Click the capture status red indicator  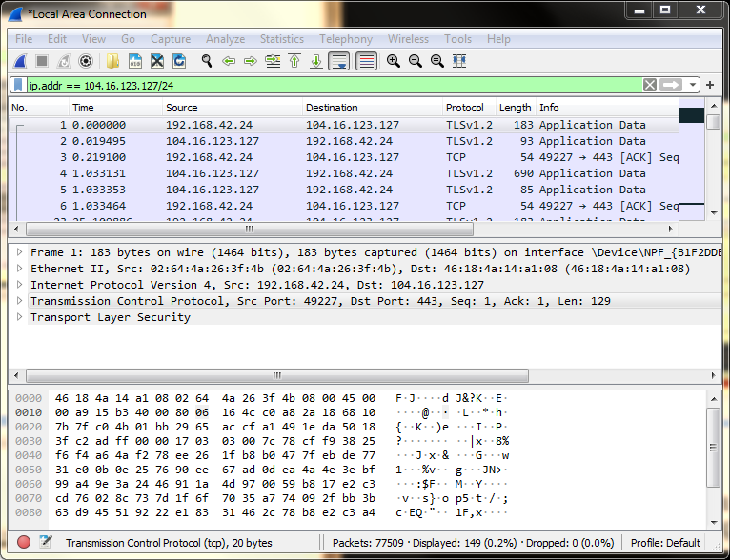(24, 542)
